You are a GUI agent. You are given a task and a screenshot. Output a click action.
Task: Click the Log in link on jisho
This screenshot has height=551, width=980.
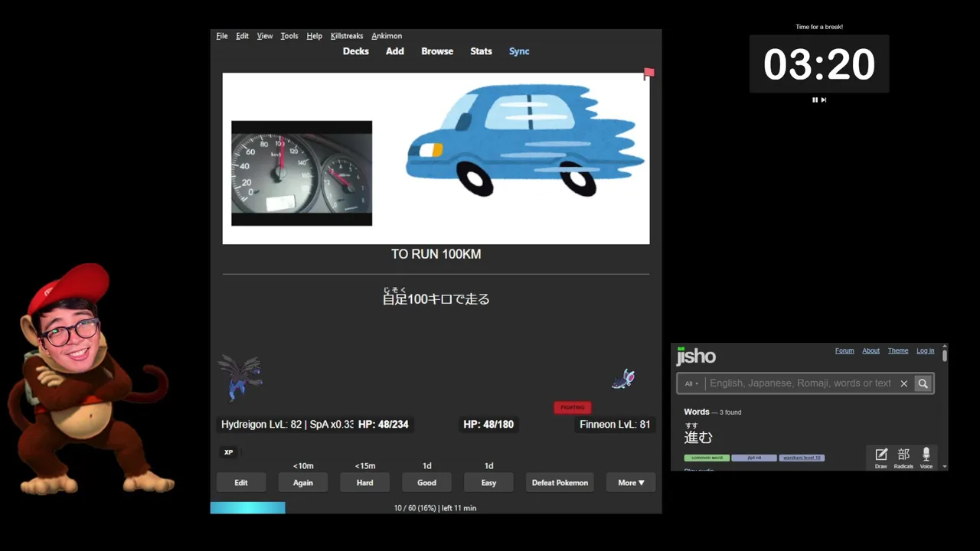(926, 350)
